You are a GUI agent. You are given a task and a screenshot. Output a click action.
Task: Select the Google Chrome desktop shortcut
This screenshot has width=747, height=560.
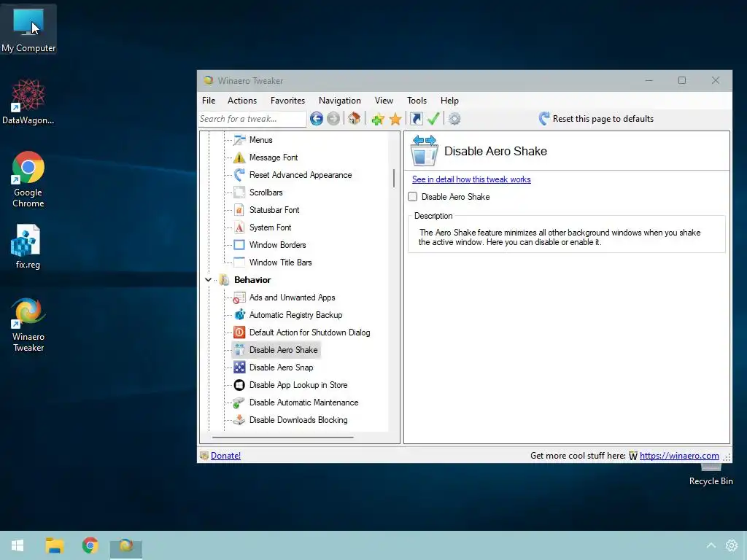(x=28, y=179)
